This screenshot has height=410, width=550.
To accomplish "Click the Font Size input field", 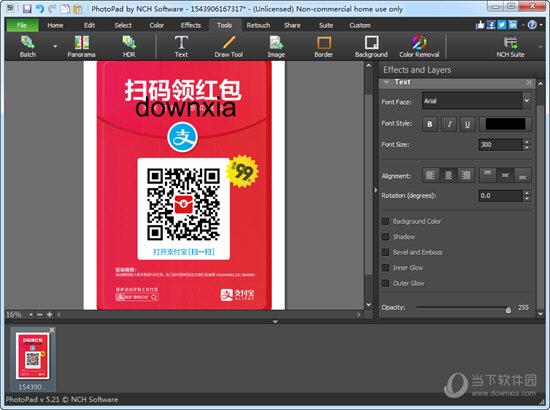I will [x=501, y=144].
